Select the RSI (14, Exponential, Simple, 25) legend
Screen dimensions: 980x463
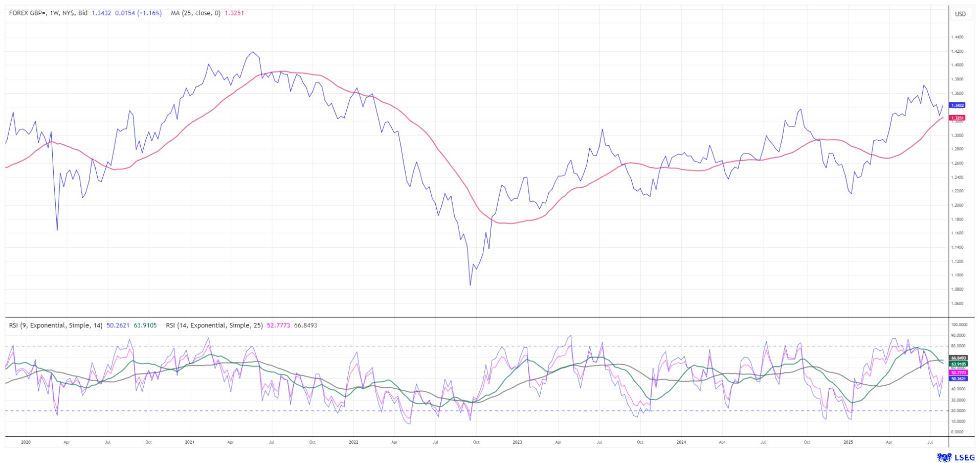[214, 325]
